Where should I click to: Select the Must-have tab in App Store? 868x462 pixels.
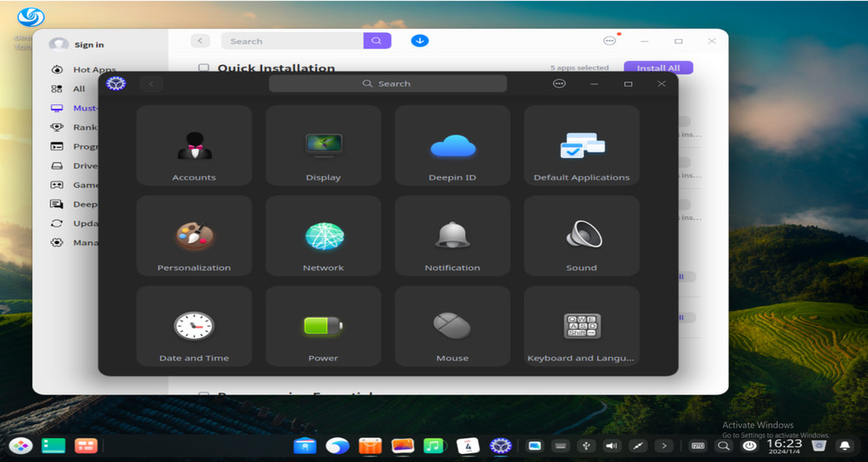74,108
